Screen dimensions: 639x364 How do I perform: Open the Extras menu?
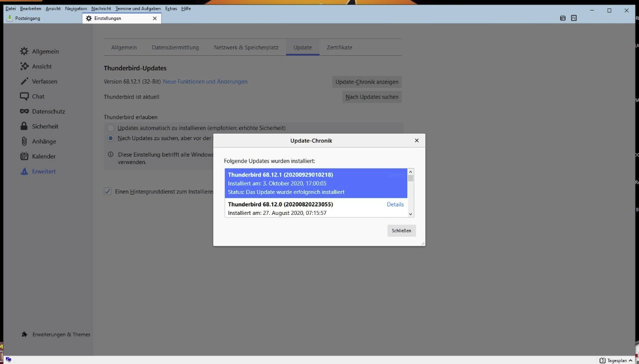171,8
